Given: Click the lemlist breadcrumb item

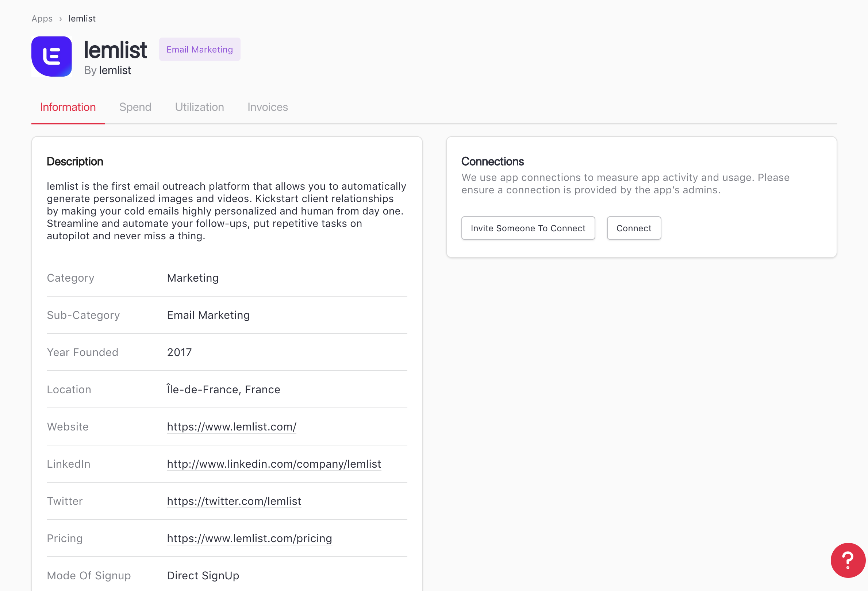Looking at the screenshot, I should pyautogui.click(x=82, y=19).
